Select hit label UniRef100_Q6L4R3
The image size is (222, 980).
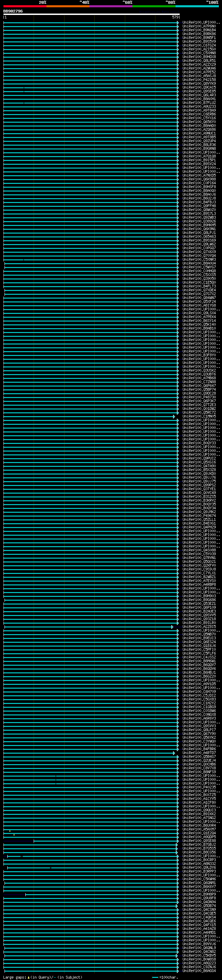(199, 95)
